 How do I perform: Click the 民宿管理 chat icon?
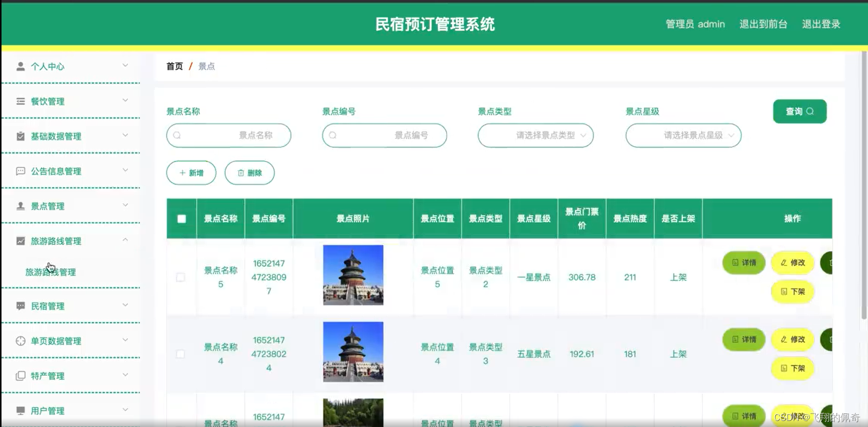click(21, 306)
